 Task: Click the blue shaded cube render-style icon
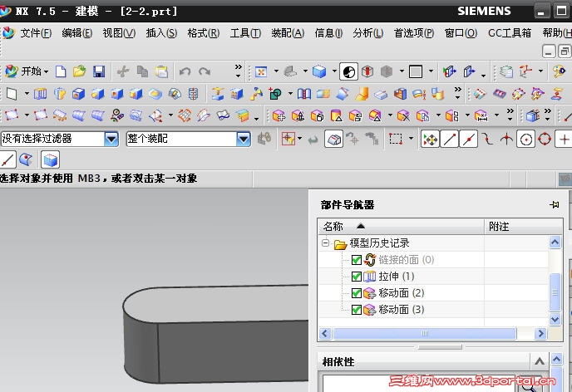pos(319,71)
